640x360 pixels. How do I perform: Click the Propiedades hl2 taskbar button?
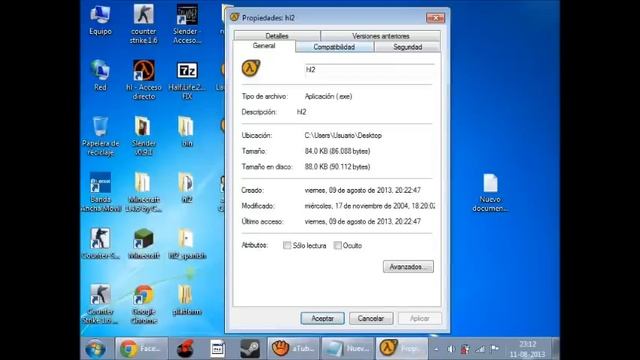(402, 349)
